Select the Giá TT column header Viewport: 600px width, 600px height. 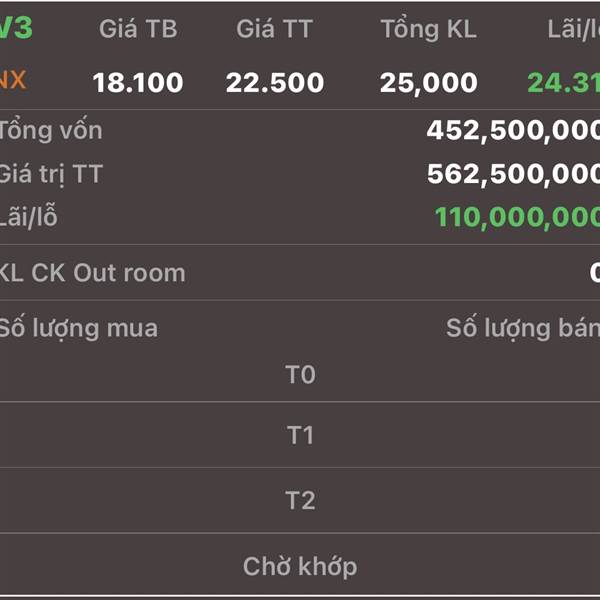[275, 29]
